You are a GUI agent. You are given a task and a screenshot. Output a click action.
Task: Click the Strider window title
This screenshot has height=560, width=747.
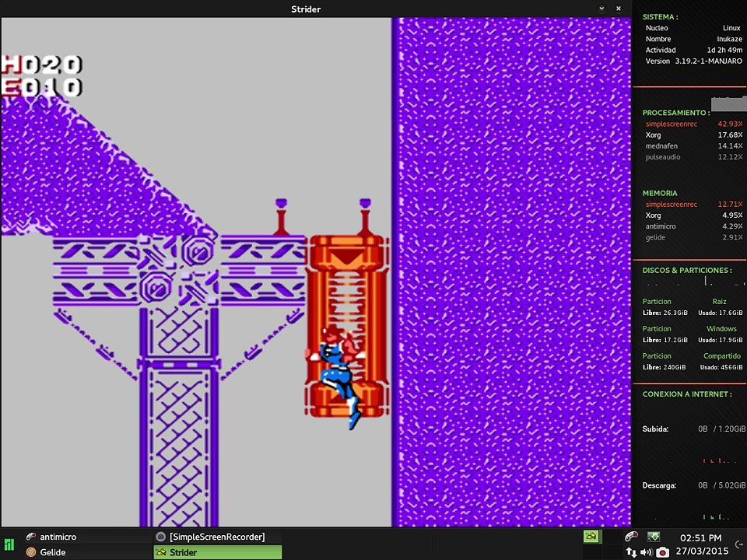coord(306,9)
